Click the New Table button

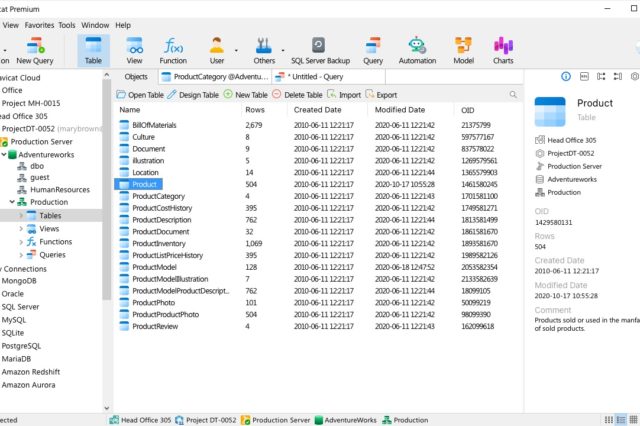pyautogui.click(x=246, y=95)
